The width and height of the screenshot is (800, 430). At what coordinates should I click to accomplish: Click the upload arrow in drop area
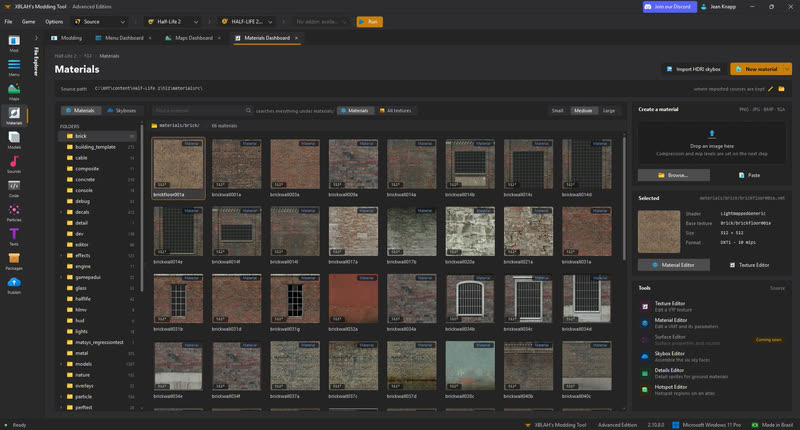click(x=712, y=134)
